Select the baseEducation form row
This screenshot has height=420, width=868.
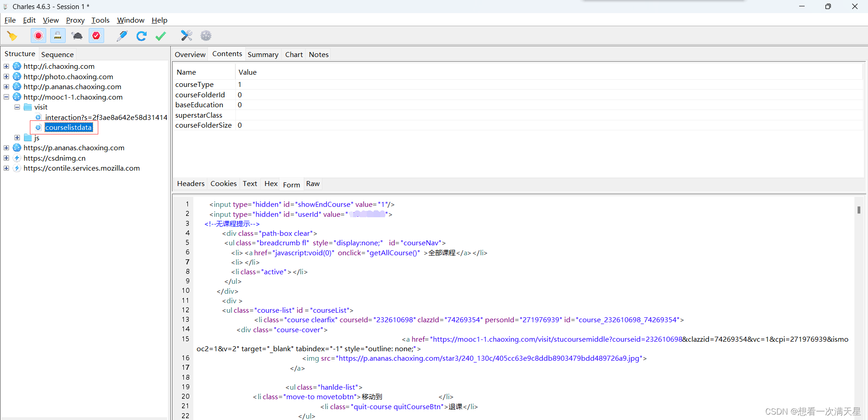click(x=518, y=105)
